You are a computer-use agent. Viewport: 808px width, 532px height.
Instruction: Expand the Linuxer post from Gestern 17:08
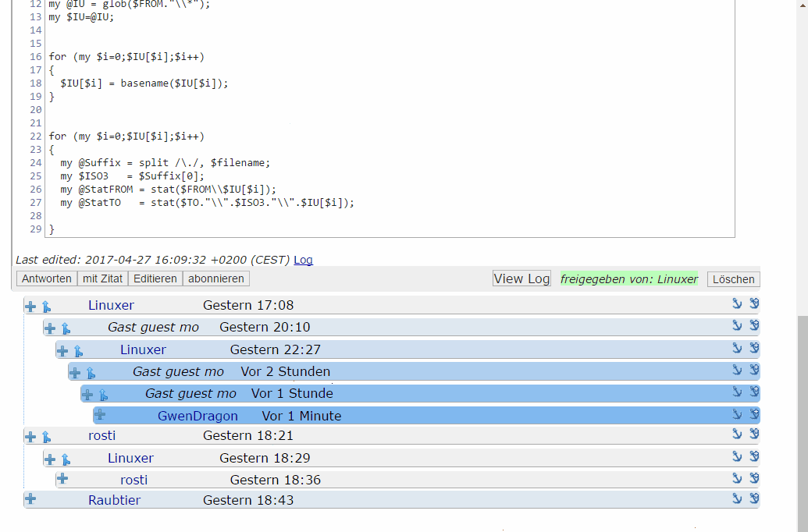click(x=30, y=307)
